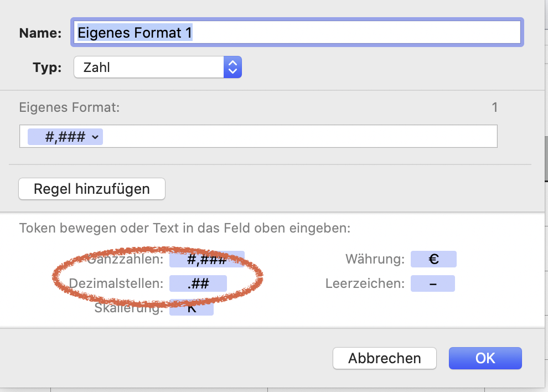
Task: Click the Name text field
Action: [x=297, y=33]
